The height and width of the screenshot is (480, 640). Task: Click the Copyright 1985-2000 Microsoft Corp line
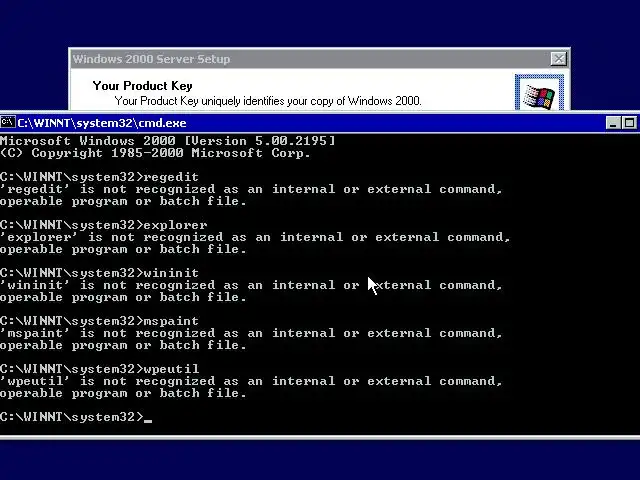pos(155,153)
